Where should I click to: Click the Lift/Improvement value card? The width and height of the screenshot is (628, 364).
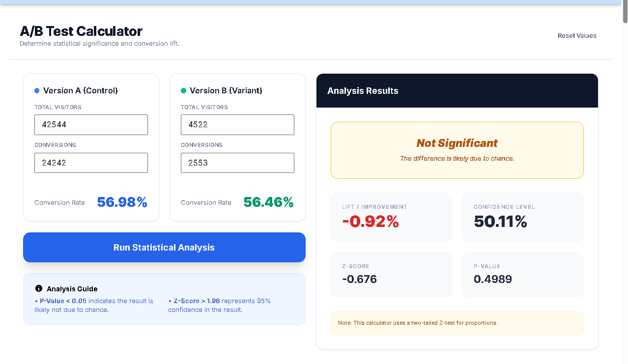(391, 217)
